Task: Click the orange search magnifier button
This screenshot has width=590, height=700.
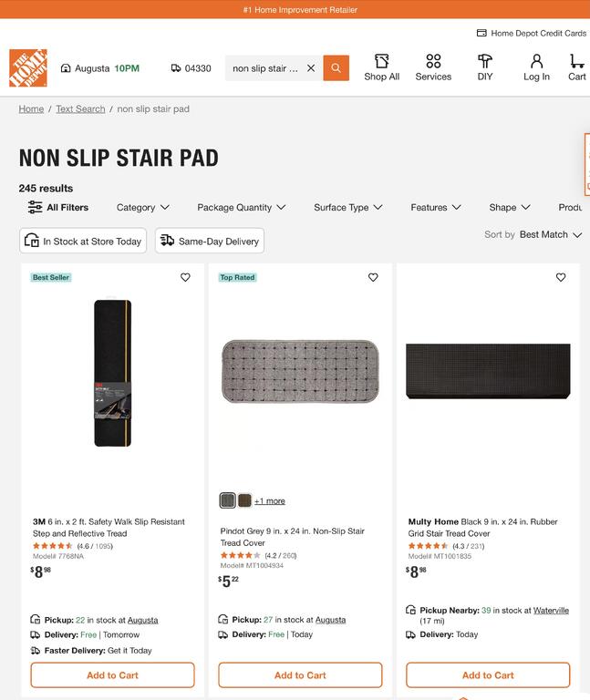Action: point(336,68)
